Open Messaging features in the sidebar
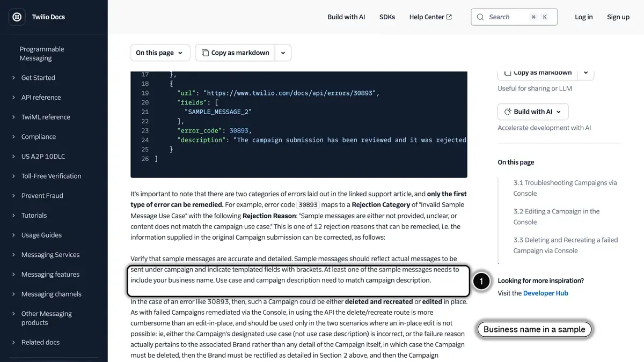 point(50,275)
